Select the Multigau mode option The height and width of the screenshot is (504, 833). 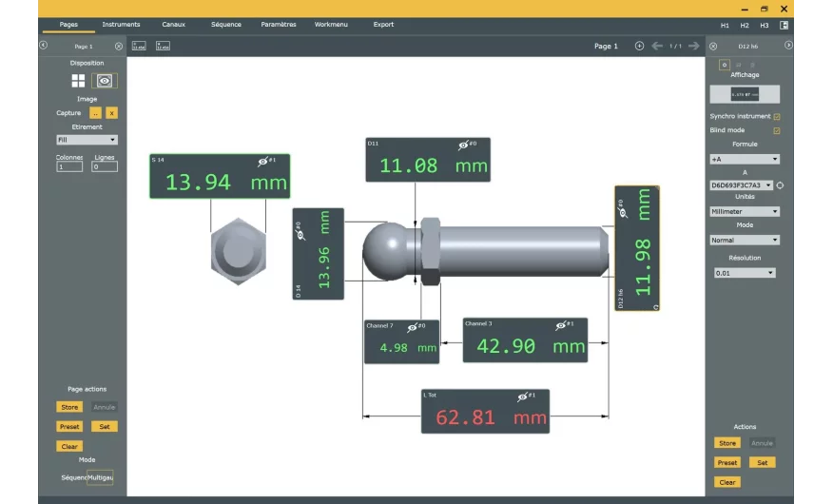(x=101, y=477)
